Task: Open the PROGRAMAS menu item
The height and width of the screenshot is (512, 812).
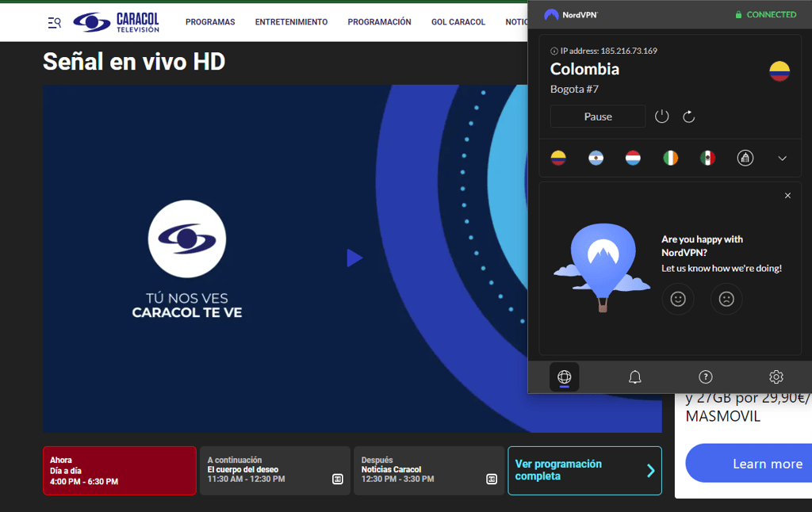Action: pyautogui.click(x=210, y=21)
